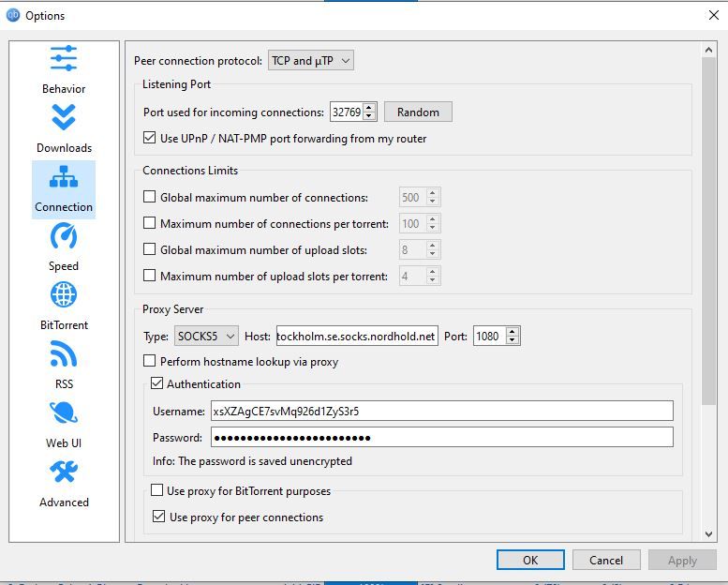Image resolution: width=728 pixels, height=585 pixels.
Task: Click Cancel to discard changes
Action: pyautogui.click(x=606, y=560)
